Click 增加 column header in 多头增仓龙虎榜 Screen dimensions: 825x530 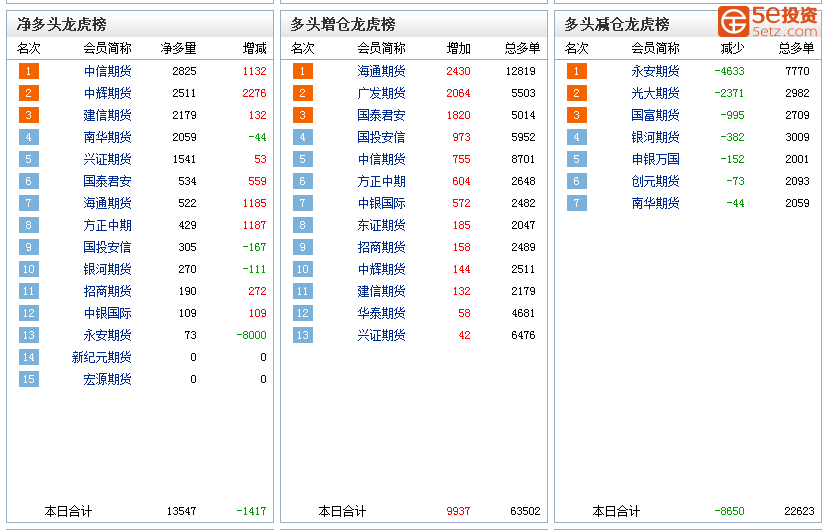pyautogui.click(x=459, y=48)
